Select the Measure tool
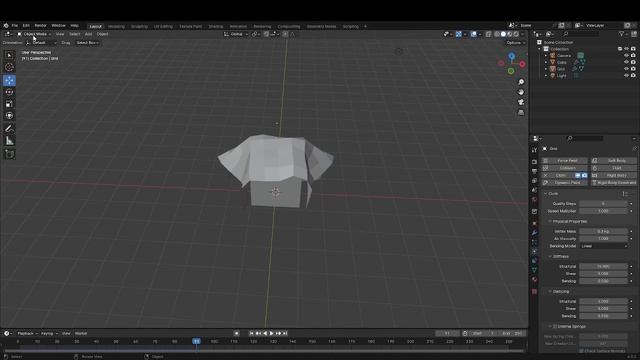This screenshot has width=640, height=360. tap(9, 141)
